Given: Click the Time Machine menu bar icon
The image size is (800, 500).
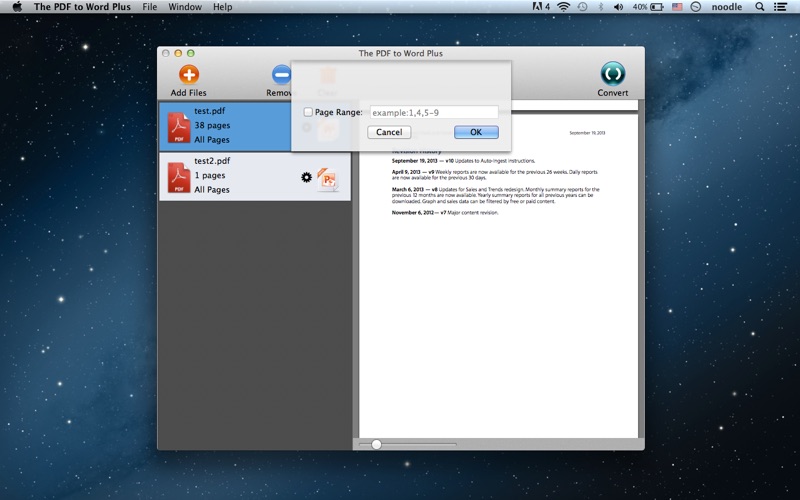Looking at the screenshot, I should pos(582,7).
